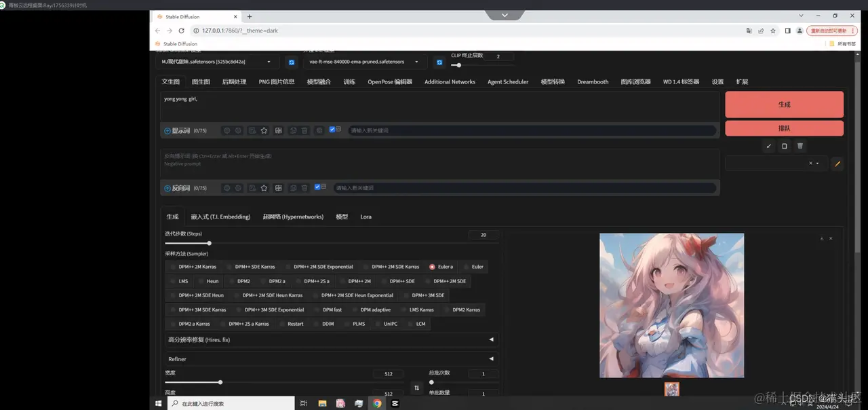Click the orange pencil edit-styles icon
Image resolution: width=868 pixels, height=410 pixels.
point(837,164)
